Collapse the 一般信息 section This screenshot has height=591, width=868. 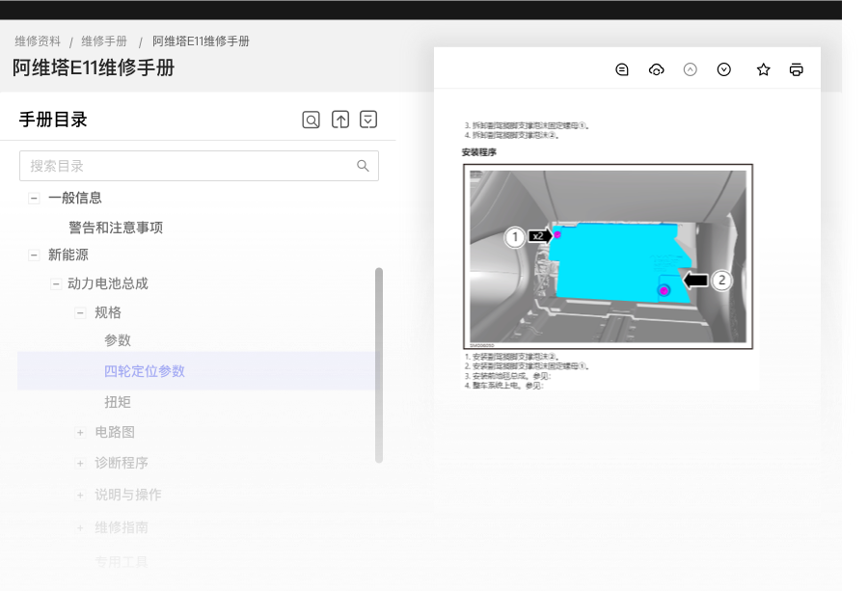coord(34,198)
